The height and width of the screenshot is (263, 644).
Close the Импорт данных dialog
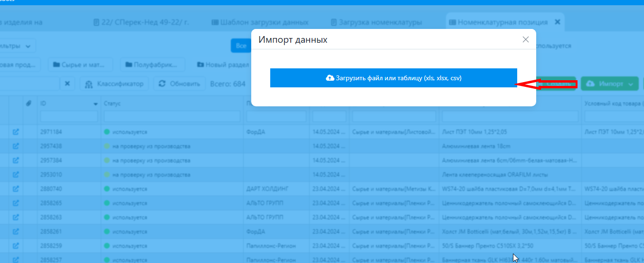525,39
